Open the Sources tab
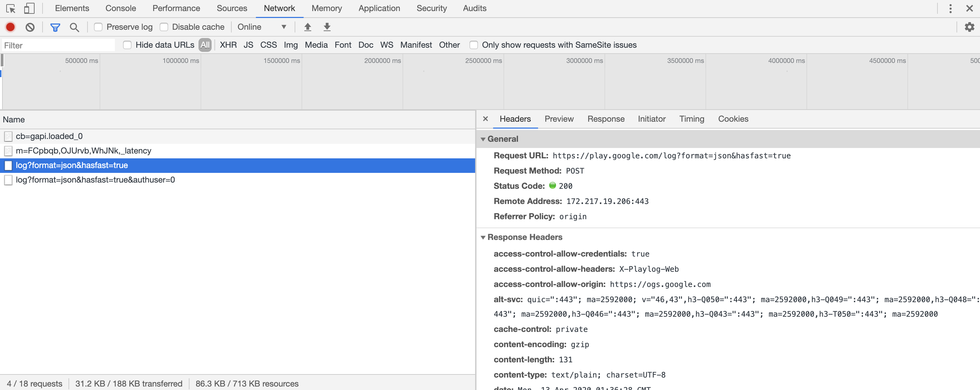Screen dimensions: 980x390 point(232,8)
